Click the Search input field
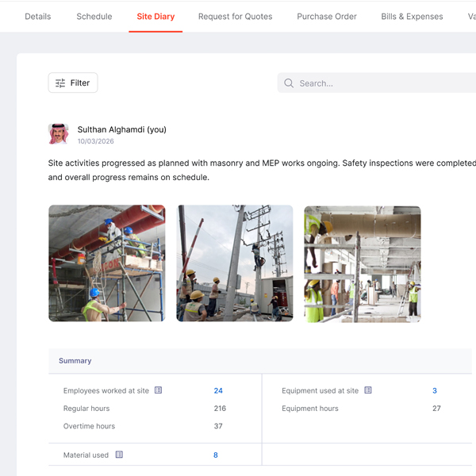Screen dimensions: 476x476 pyautogui.click(x=376, y=83)
